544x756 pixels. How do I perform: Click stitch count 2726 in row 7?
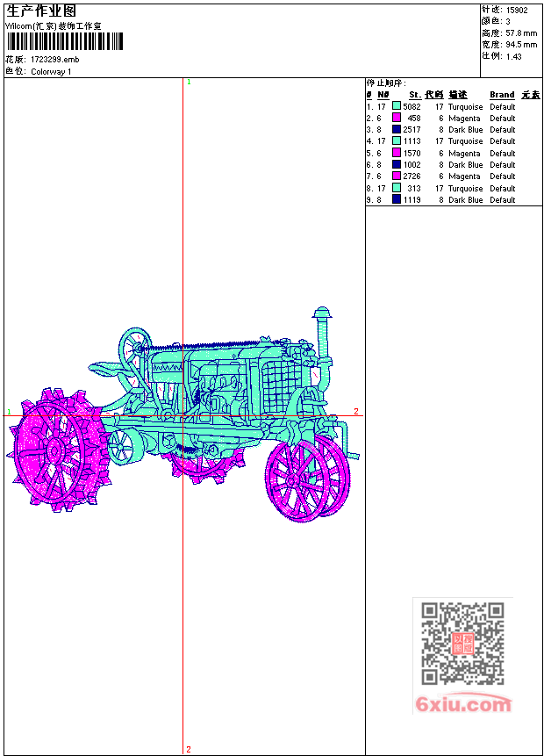[412, 176]
